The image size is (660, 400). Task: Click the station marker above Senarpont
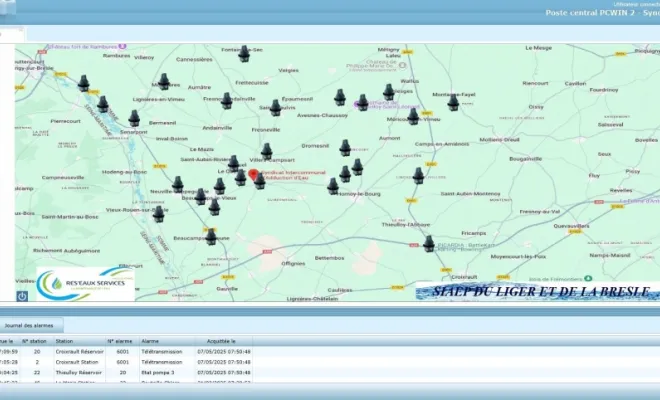coord(134,118)
